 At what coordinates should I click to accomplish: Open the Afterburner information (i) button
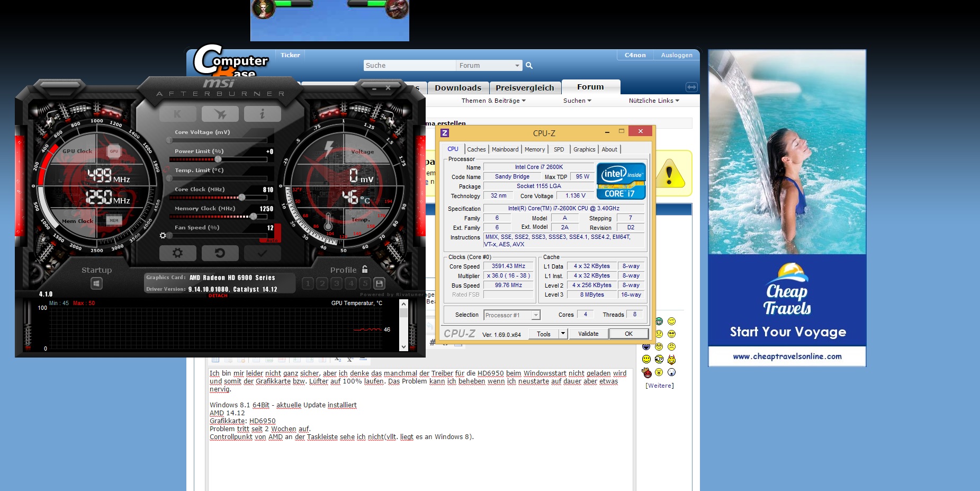(262, 114)
